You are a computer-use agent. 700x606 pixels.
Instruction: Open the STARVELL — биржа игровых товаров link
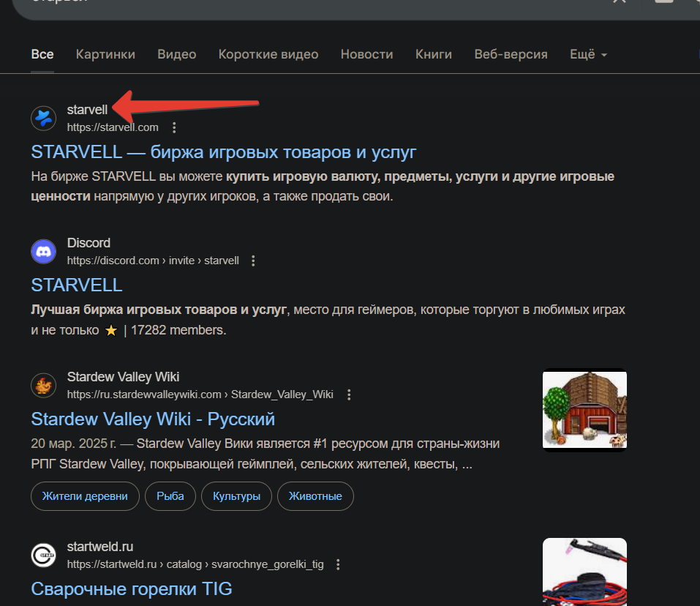(224, 152)
